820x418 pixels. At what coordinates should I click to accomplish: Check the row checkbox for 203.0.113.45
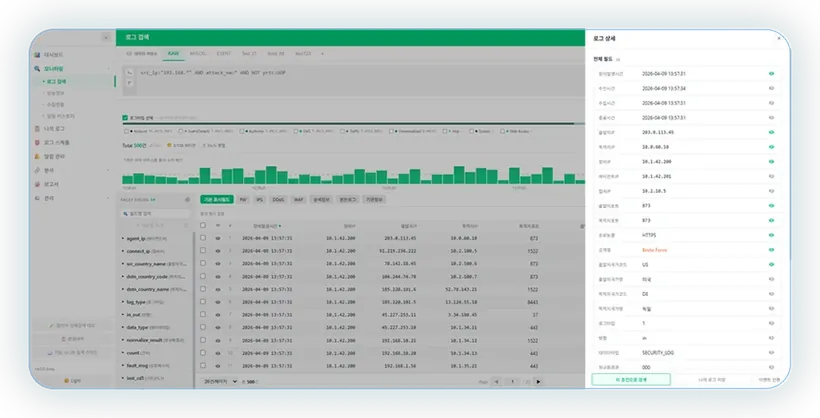pyautogui.click(x=203, y=238)
